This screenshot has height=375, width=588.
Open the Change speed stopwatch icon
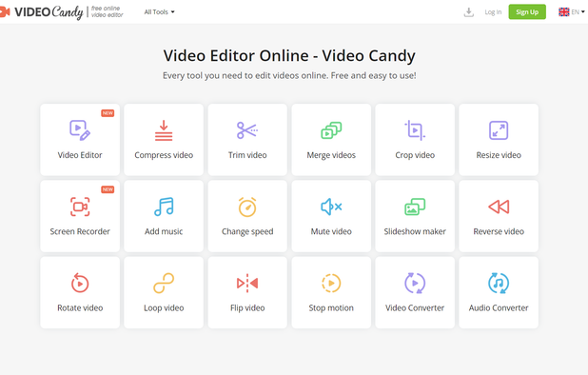[247, 207]
